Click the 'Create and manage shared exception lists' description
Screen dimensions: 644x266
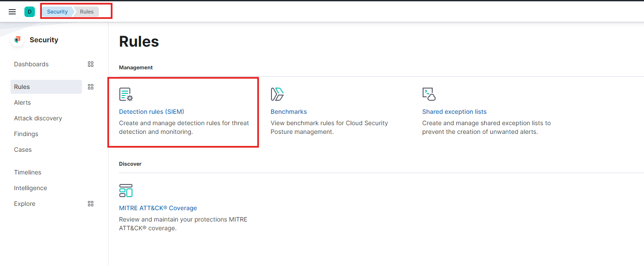[x=486, y=127]
